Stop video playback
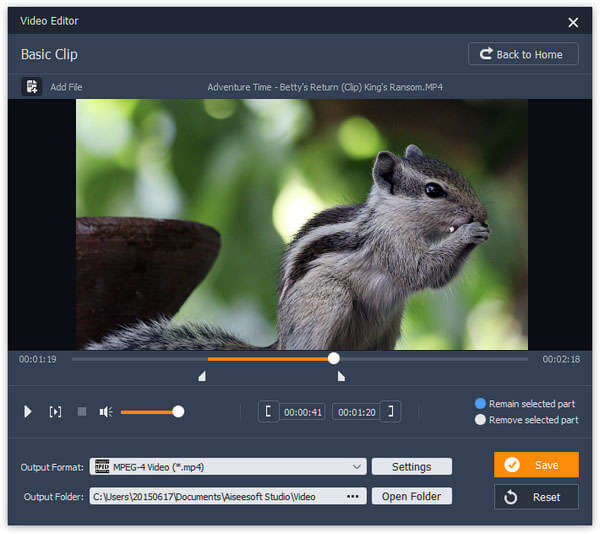600x534 pixels. [x=82, y=412]
